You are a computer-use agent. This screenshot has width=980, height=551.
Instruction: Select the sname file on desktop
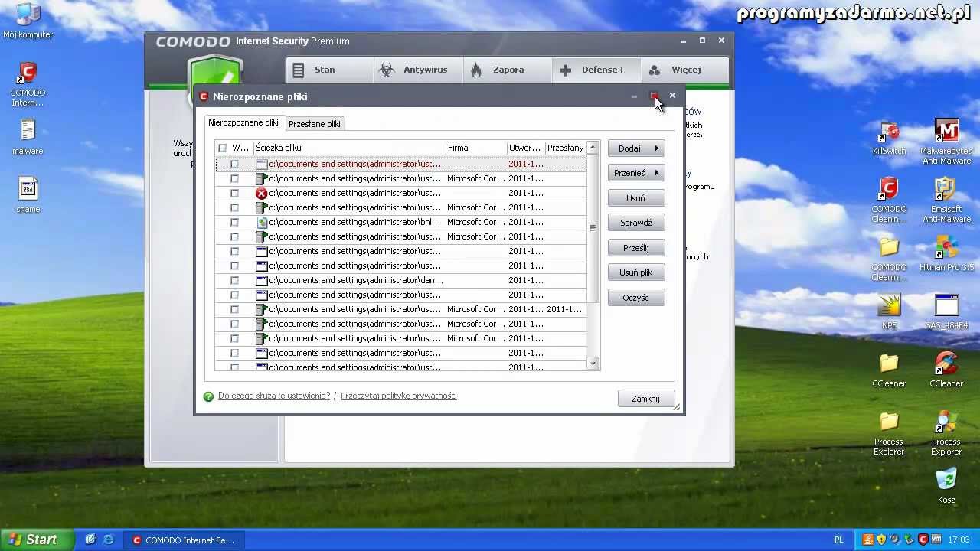(28, 196)
